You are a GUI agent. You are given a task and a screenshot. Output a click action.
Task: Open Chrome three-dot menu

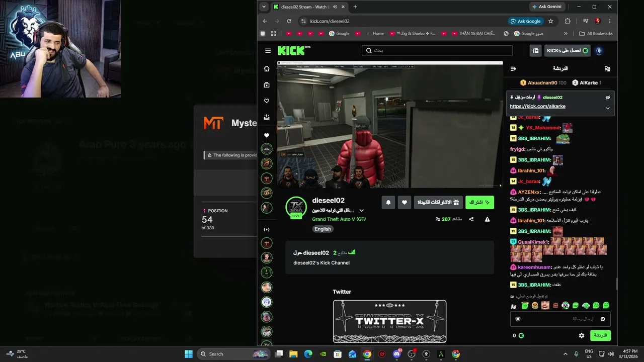coord(610,21)
